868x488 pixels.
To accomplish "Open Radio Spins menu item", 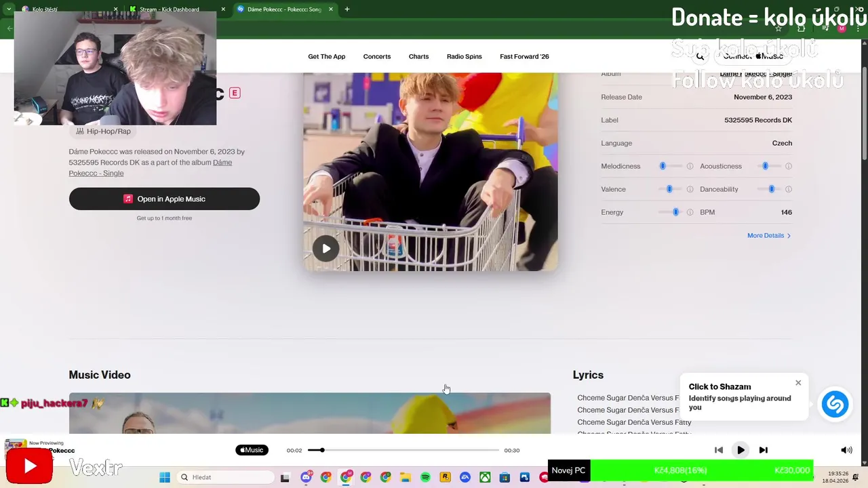I will [x=465, y=56].
